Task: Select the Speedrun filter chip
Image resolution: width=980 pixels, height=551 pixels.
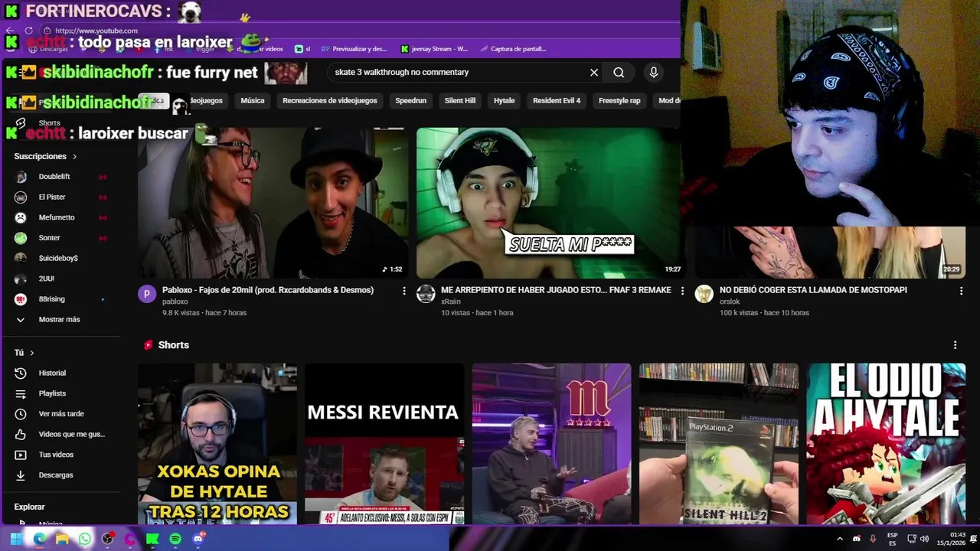Action: pyautogui.click(x=410, y=100)
